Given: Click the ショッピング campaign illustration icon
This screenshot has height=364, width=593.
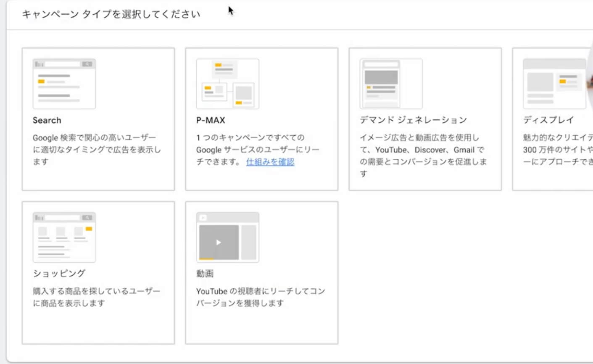Looking at the screenshot, I should pyautogui.click(x=64, y=237).
